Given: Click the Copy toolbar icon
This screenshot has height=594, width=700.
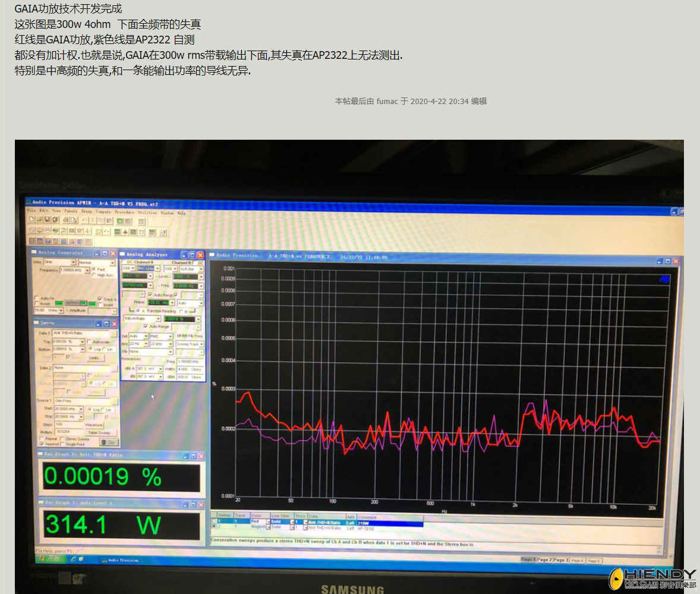Looking at the screenshot, I should pyautogui.click(x=101, y=221).
